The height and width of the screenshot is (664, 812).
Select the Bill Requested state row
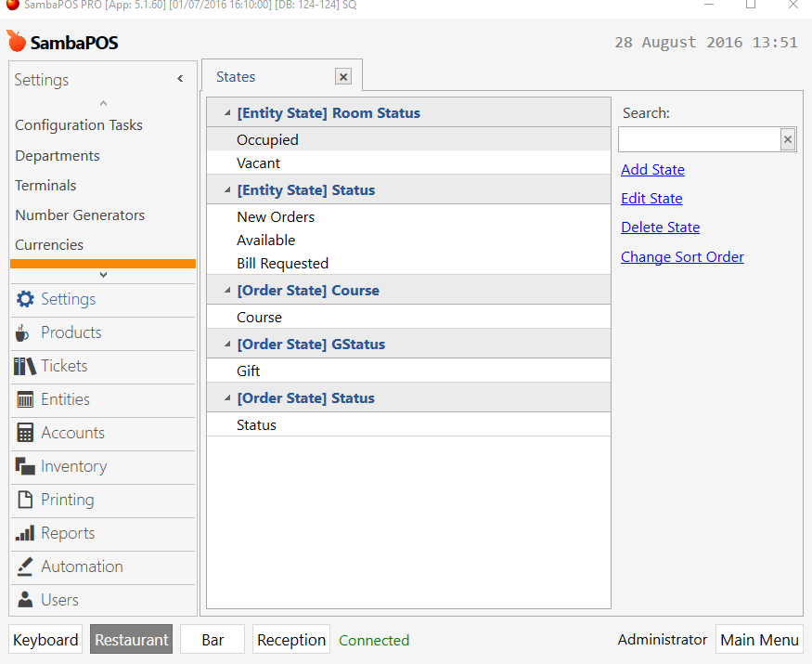(408, 264)
